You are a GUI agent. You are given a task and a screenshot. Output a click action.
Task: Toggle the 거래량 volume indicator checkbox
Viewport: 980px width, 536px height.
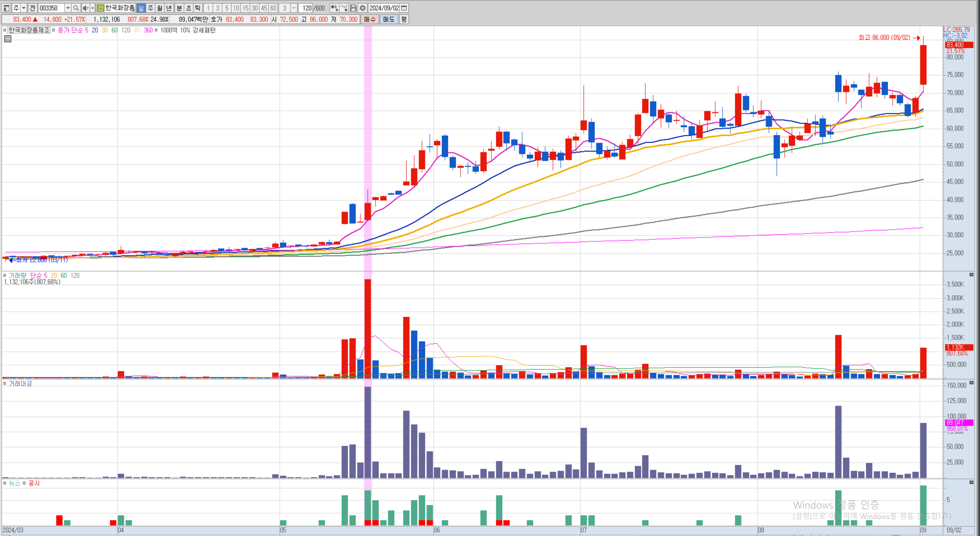[x=5, y=275]
